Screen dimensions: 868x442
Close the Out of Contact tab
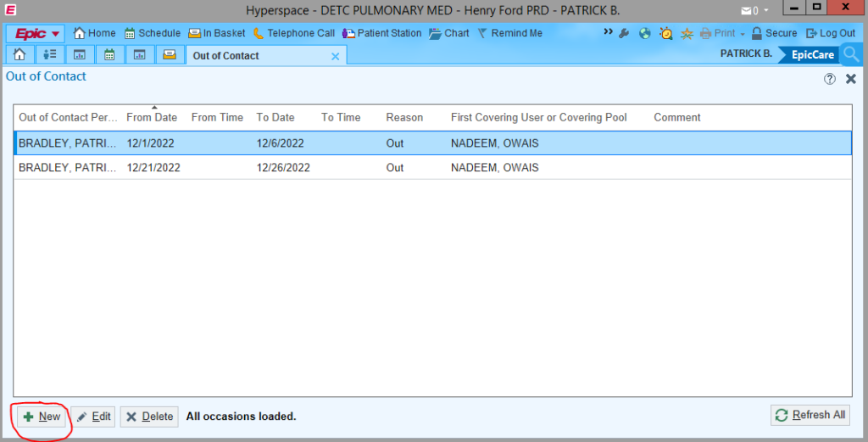point(335,56)
